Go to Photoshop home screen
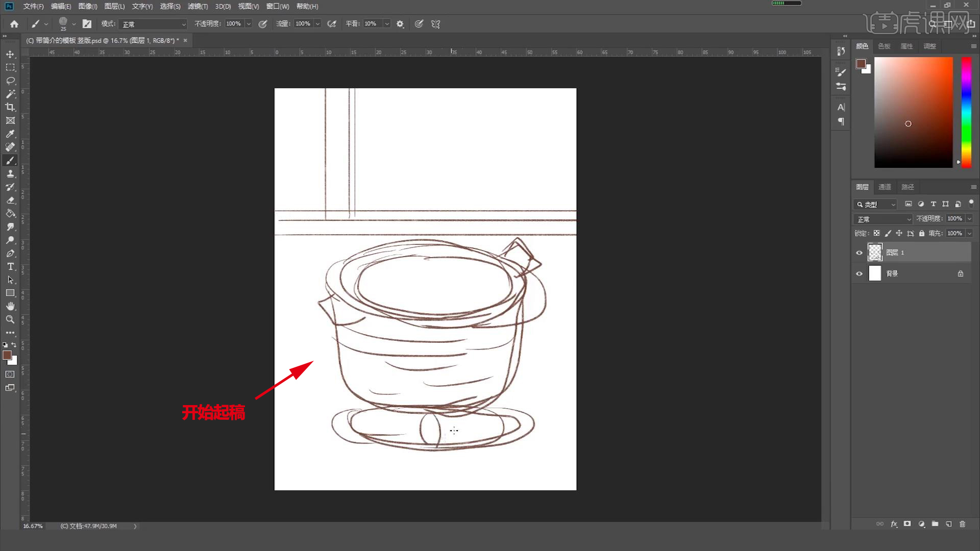The image size is (980, 551). point(14,24)
